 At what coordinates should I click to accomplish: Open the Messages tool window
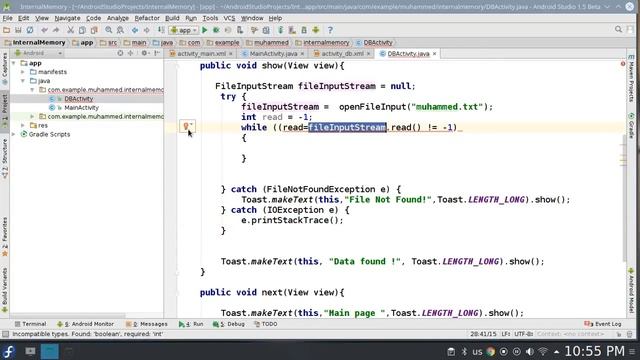147,324
